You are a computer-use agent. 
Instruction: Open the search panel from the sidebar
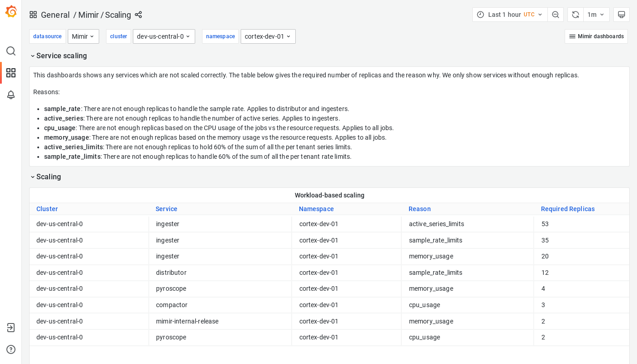click(x=11, y=51)
